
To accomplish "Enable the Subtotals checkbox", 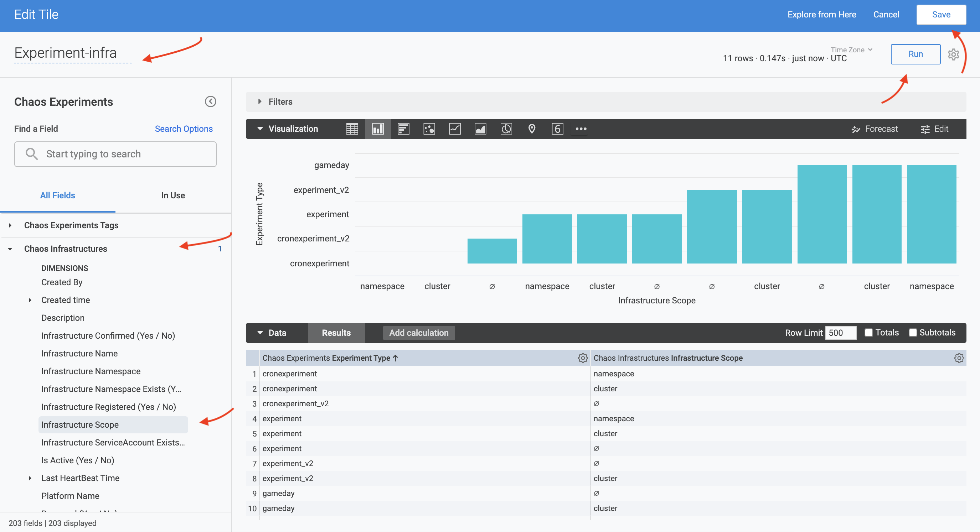I will point(913,333).
